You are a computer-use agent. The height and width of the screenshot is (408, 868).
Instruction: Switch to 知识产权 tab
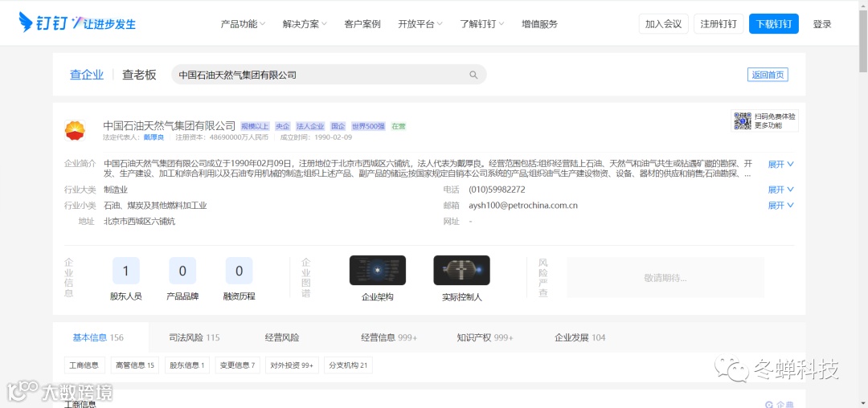coord(485,337)
